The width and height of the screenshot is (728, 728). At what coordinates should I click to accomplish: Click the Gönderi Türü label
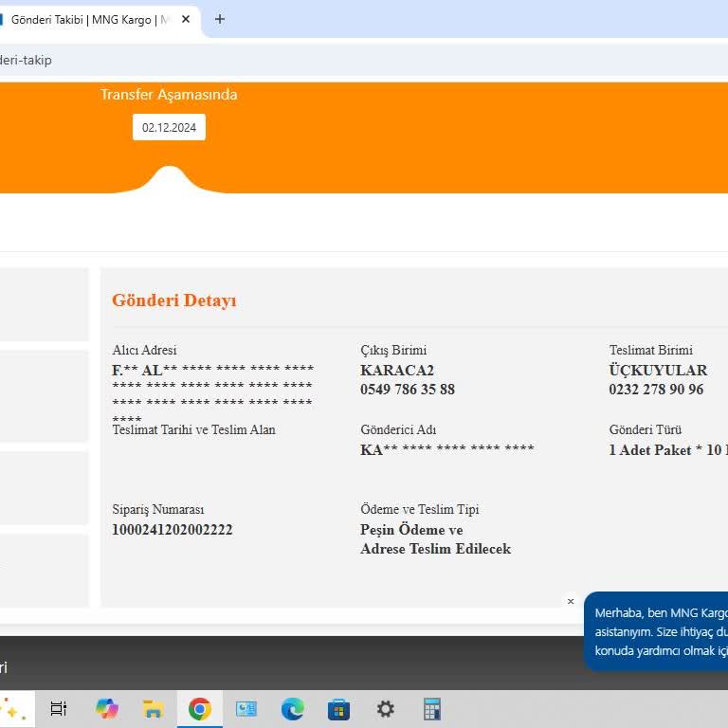point(645,430)
